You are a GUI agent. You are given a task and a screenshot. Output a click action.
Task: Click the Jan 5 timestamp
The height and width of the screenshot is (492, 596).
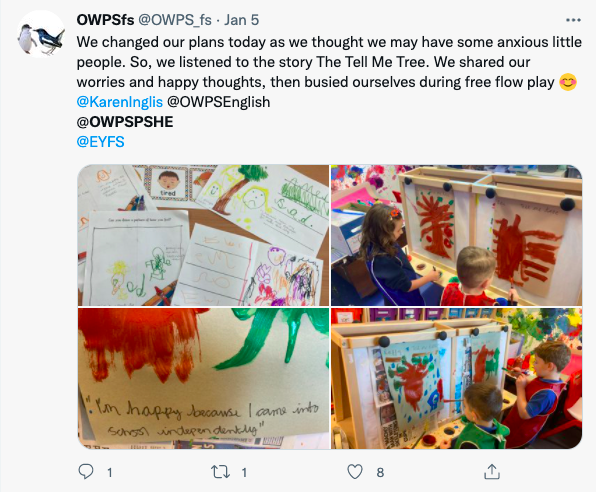[x=241, y=20]
